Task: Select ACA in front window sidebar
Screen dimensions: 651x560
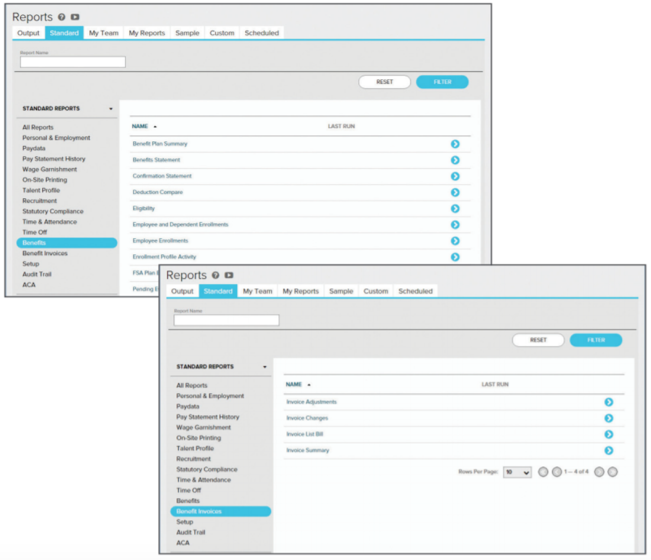Action: 183,543
